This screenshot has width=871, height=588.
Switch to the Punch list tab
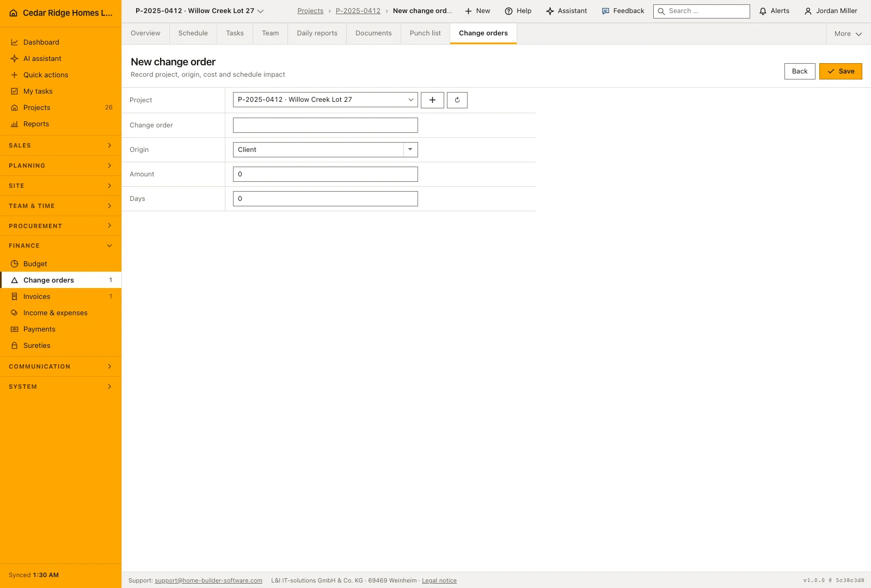[425, 33]
